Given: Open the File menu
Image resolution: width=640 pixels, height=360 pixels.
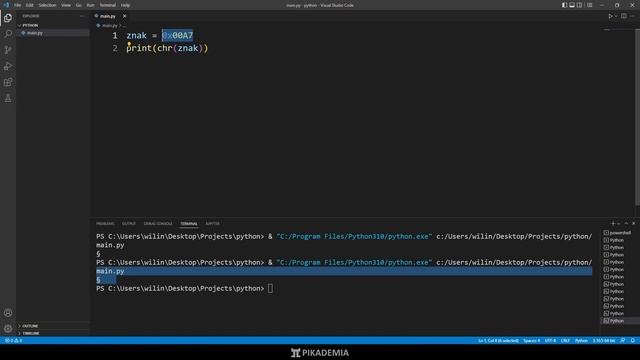Looking at the screenshot, I should tap(18, 5).
